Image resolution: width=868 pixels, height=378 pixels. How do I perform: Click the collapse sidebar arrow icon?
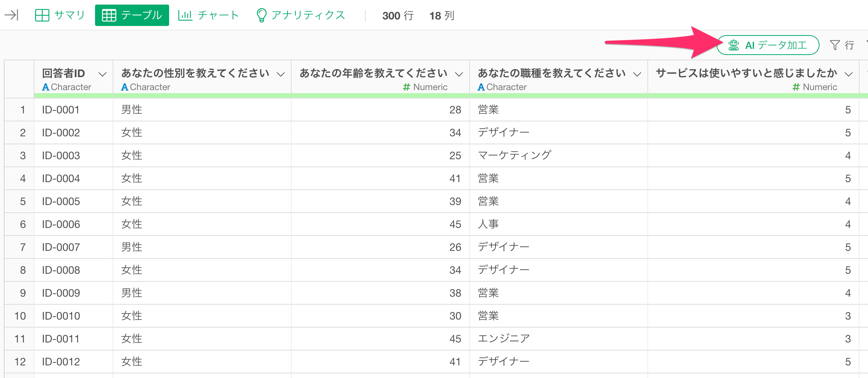click(11, 15)
